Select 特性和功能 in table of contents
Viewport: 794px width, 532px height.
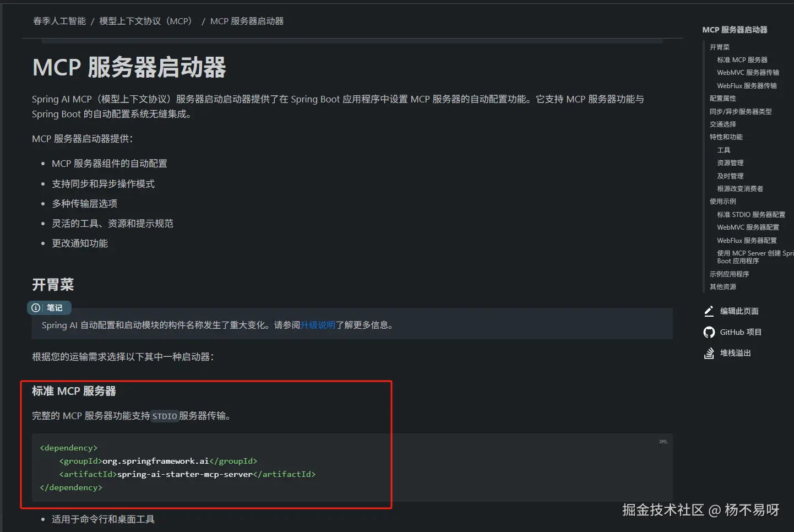tap(726, 137)
